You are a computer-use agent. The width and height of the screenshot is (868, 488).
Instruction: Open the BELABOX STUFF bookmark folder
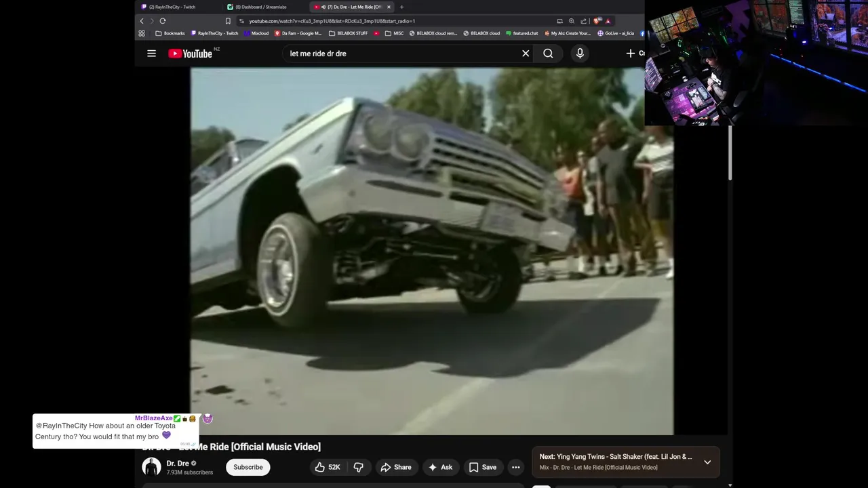tap(348, 33)
